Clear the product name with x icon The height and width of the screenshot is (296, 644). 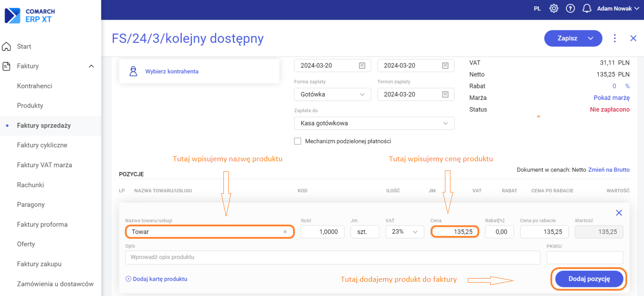[x=285, y=232]
